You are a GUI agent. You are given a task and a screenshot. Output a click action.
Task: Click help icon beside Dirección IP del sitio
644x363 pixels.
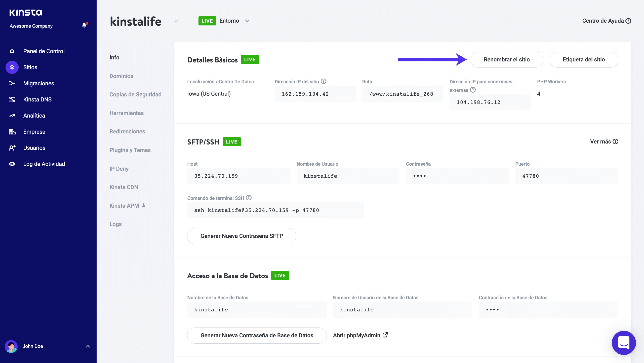pyautogui.click(x=324, y=81)
